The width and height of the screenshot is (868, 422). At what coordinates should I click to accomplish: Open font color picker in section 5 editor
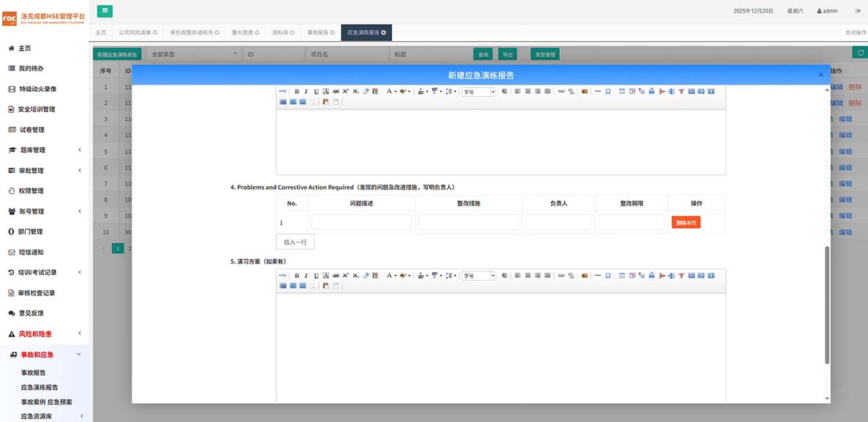[x=391, y=276]
